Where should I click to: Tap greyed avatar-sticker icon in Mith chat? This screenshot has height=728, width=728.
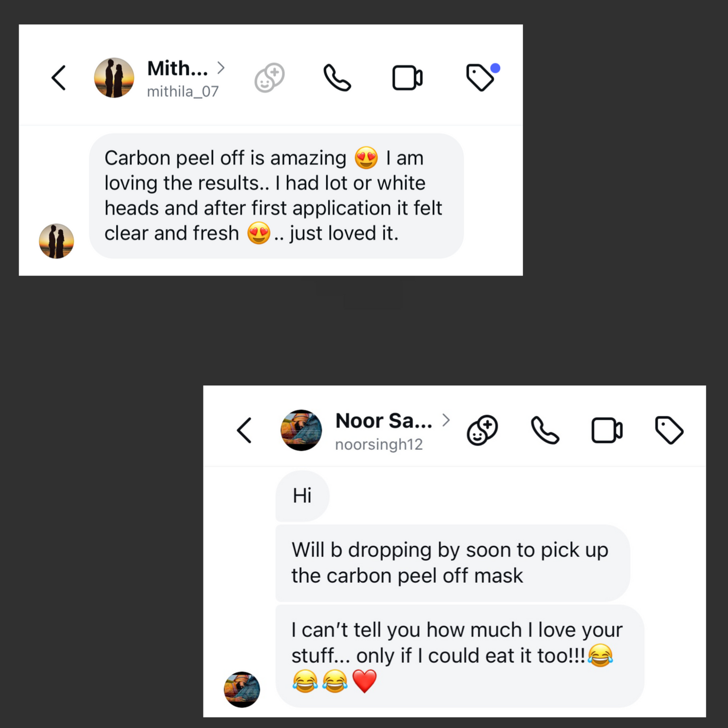point(270,78)
